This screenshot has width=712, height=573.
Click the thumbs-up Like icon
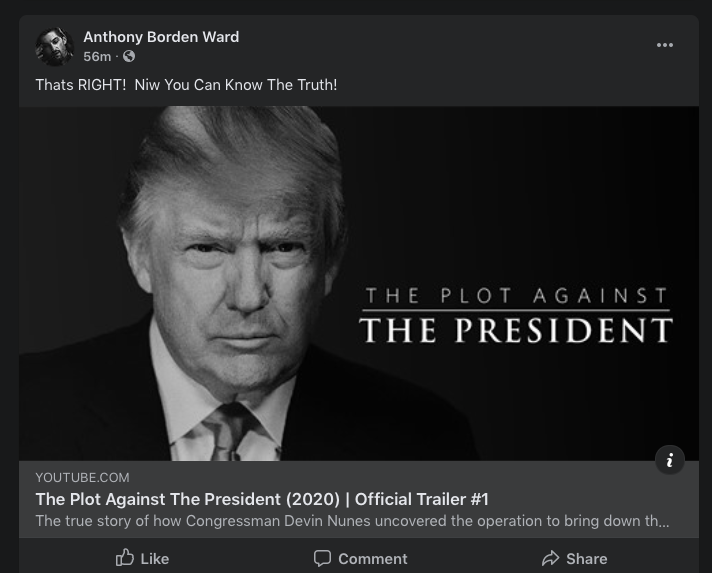tap(125, 558)
